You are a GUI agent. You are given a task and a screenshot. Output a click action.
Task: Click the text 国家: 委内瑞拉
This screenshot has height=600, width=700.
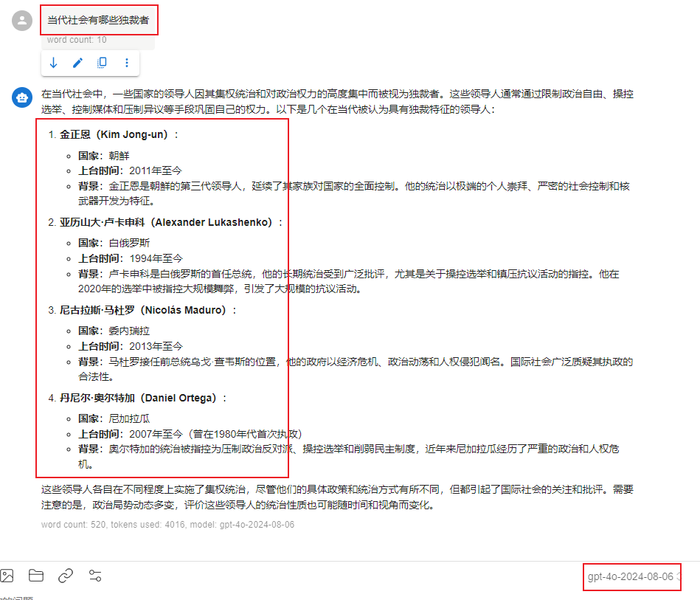pyautogui.click(x=114, y=331)
